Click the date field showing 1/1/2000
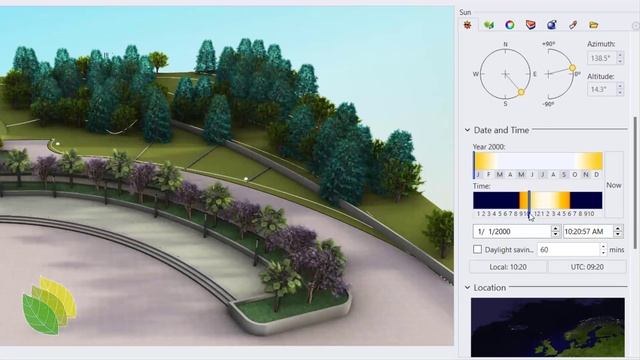 pyautogui.click(x=512, y=231)
